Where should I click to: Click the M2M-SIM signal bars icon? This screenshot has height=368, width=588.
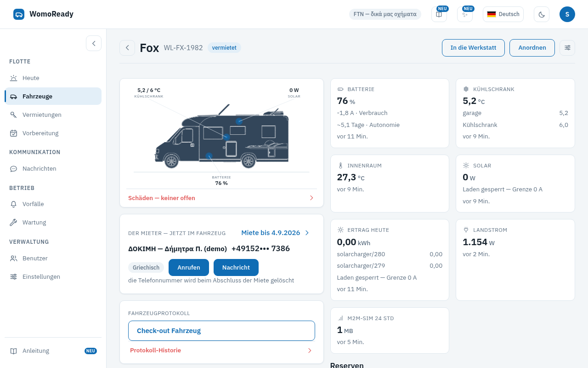pyautogui.click(x=340, y=318)
